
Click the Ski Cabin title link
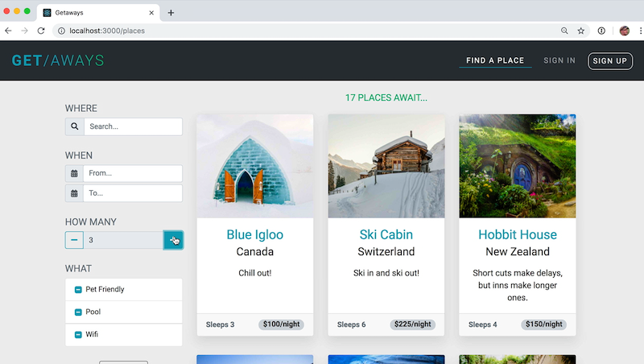click(386, 234)
